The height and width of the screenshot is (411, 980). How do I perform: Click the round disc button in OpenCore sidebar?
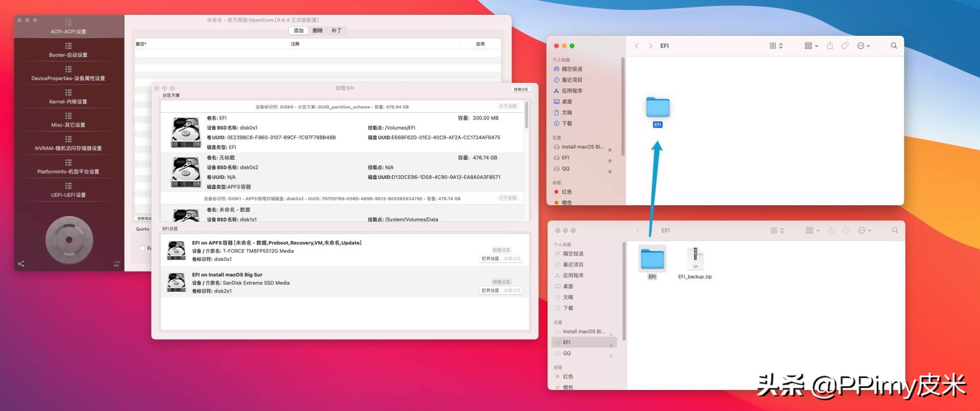coord(69,240)
